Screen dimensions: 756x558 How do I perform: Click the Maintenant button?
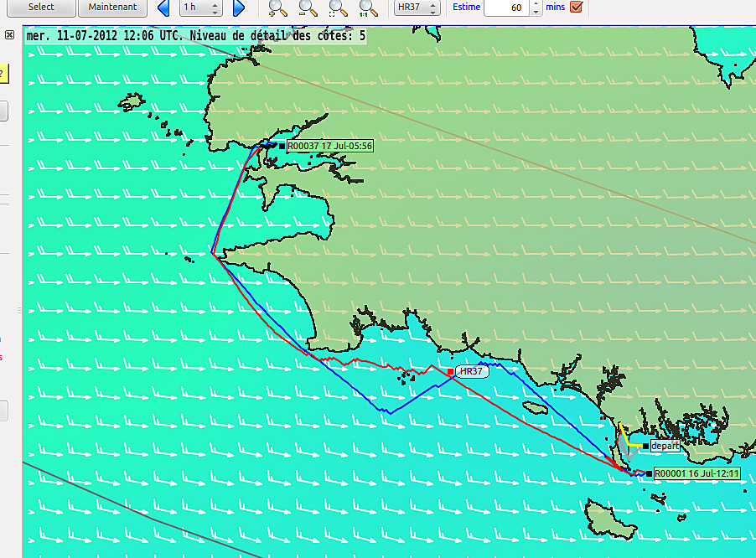coord(113,8)
